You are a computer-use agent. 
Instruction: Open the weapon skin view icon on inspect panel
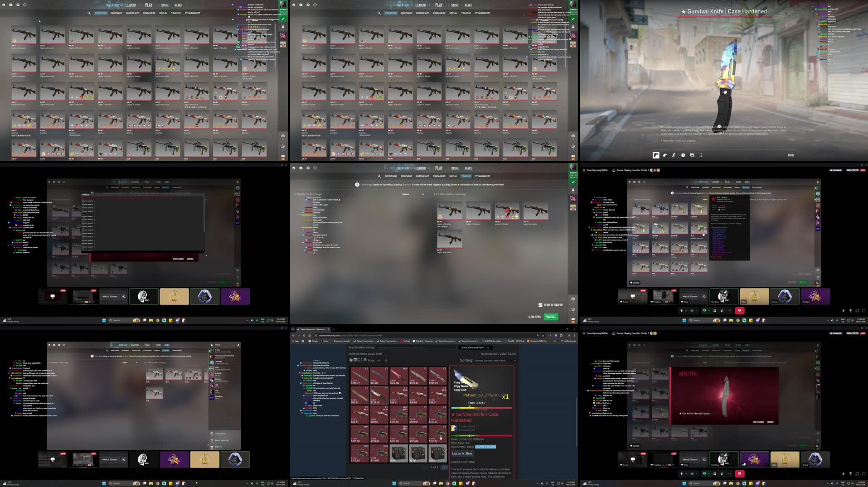coord(656,155)
